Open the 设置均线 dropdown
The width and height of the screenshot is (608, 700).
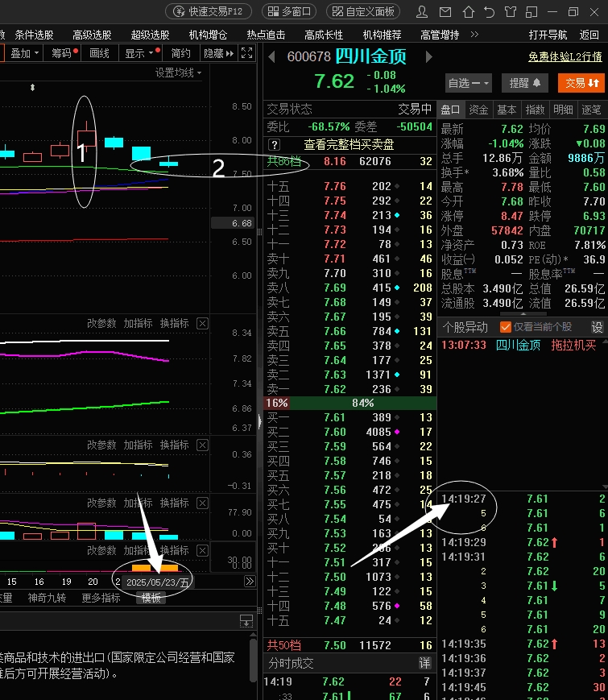point(178,72)
